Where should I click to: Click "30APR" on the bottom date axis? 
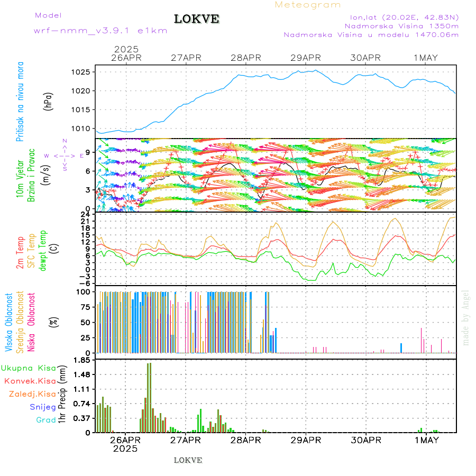pos(366,440)
